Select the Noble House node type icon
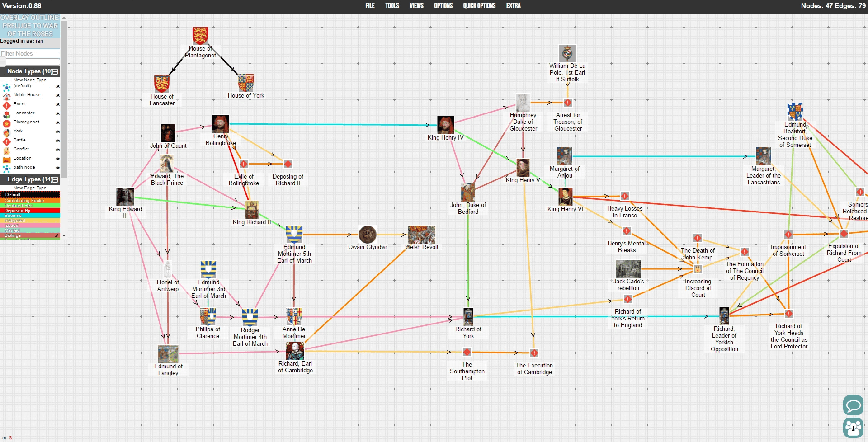Screen dimensions: 868x442 tap(6, 95)
